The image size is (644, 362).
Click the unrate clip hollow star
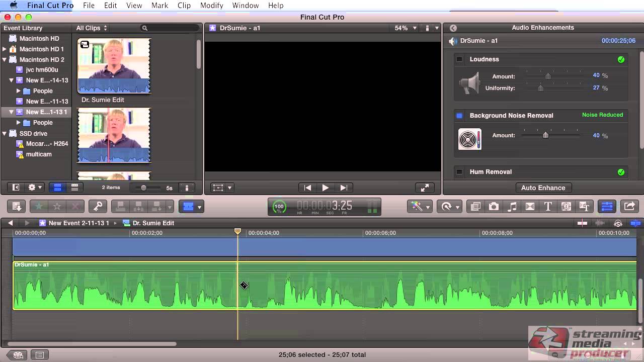coord(57,206)
